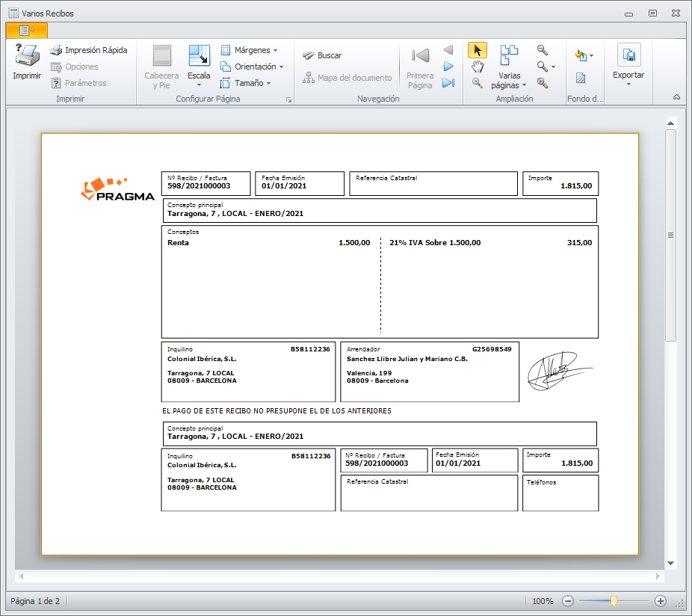Activate the magnifier tool

coord(477,82)
